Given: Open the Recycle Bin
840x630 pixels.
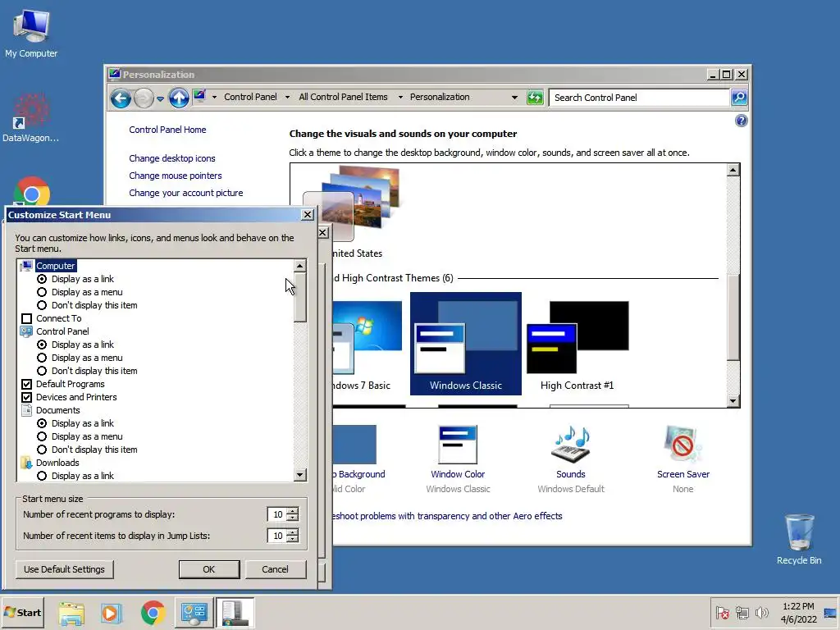Looking at the screenshot, I should [799, 540].
